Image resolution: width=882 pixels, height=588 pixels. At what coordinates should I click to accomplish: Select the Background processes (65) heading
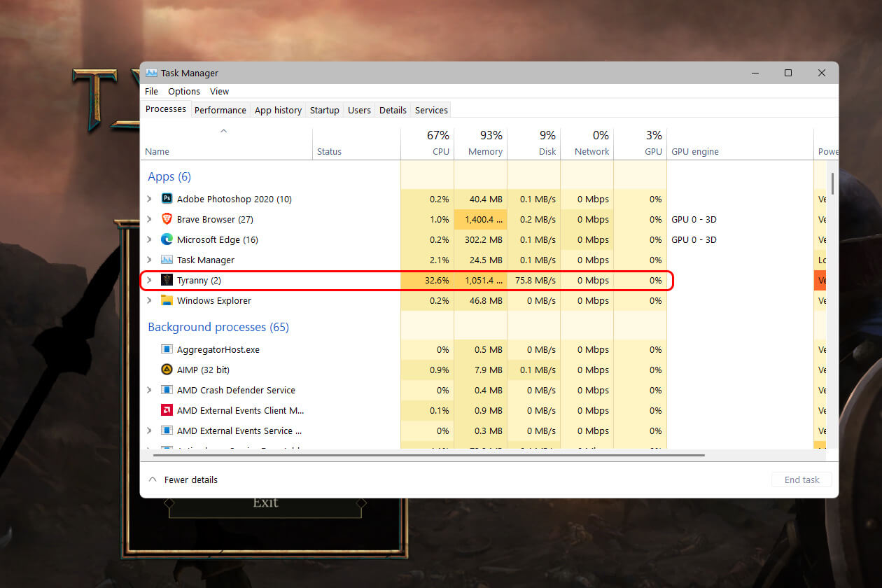pyautogui.click(x=218, y=327)
